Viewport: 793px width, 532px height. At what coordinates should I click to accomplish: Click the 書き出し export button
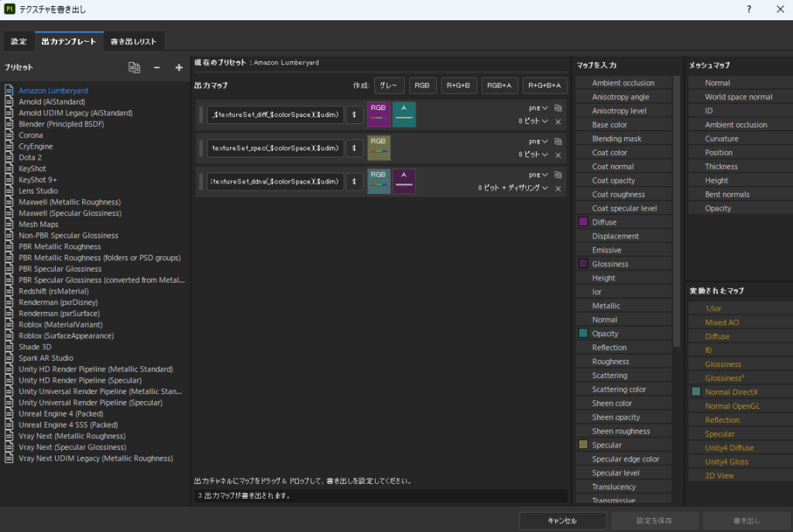(x=747, y=520)
